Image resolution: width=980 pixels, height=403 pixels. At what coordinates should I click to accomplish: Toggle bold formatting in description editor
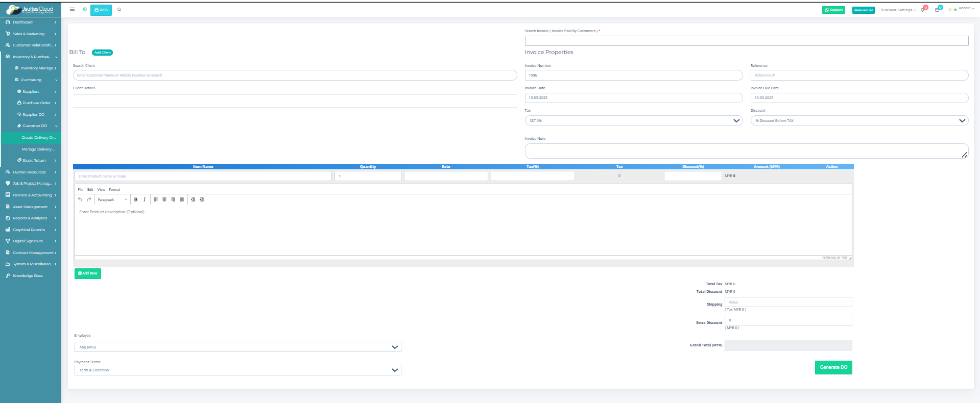(x=136, y=199)
